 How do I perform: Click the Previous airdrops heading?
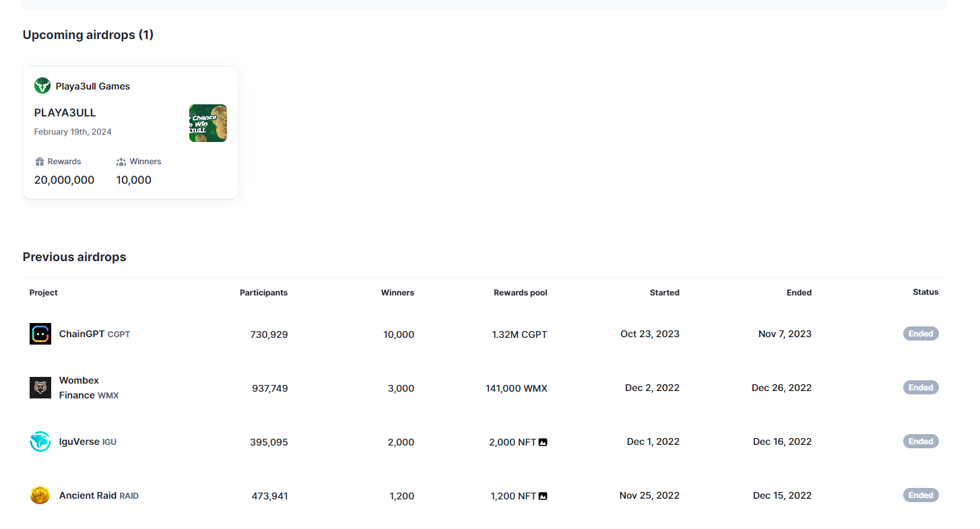75,257
